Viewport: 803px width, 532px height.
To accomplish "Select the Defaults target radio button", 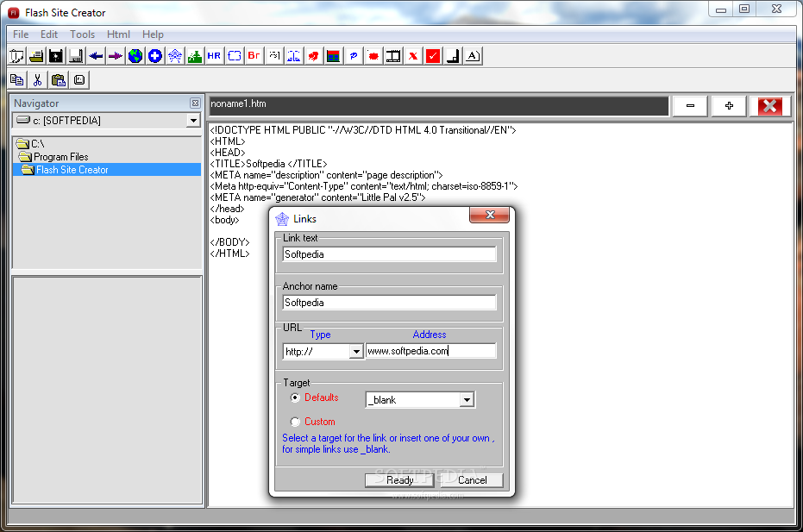I will tap(295, 397).
